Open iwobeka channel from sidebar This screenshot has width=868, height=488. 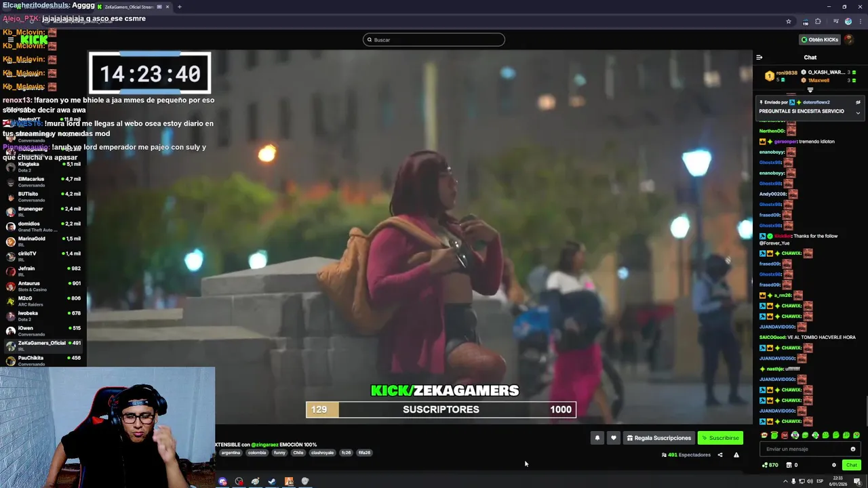click(43, 316)
